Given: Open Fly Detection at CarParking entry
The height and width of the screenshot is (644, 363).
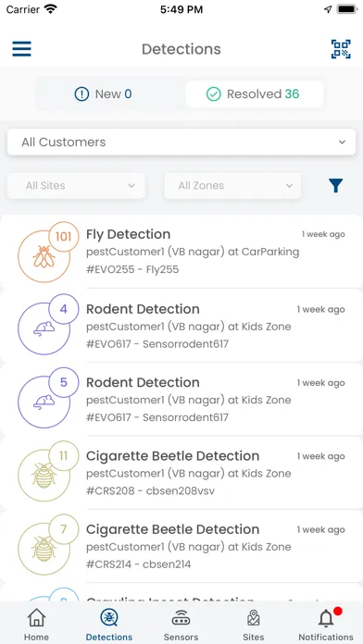Looking at the screenshot, I should 181,252.
